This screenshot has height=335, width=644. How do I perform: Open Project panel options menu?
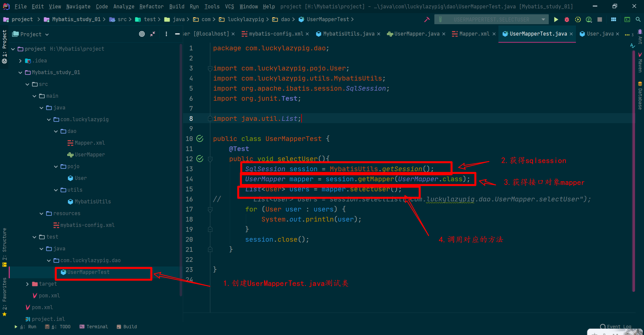pos(166,34)
